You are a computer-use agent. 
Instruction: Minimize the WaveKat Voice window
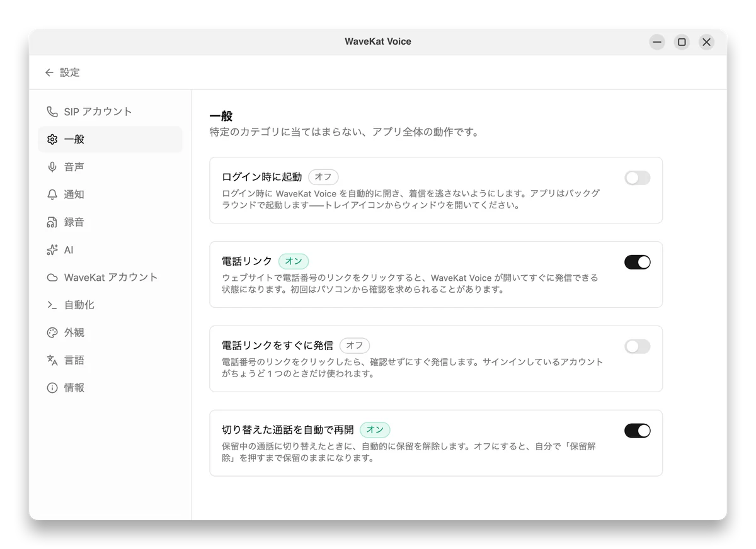657,42
